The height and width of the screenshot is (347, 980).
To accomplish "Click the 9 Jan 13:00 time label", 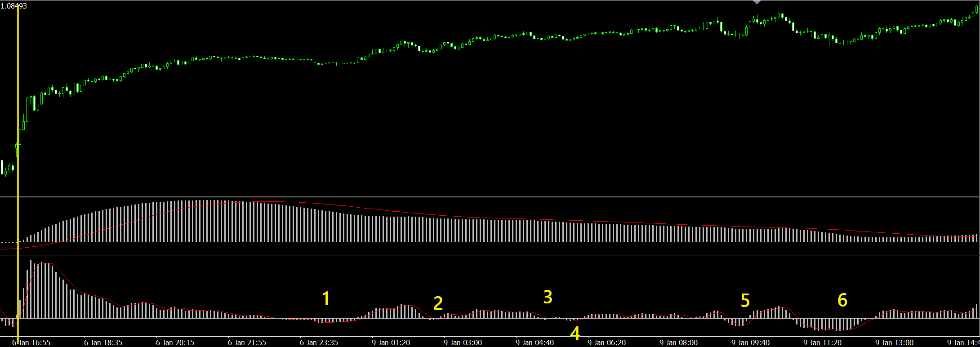I will tap(894, 343).
